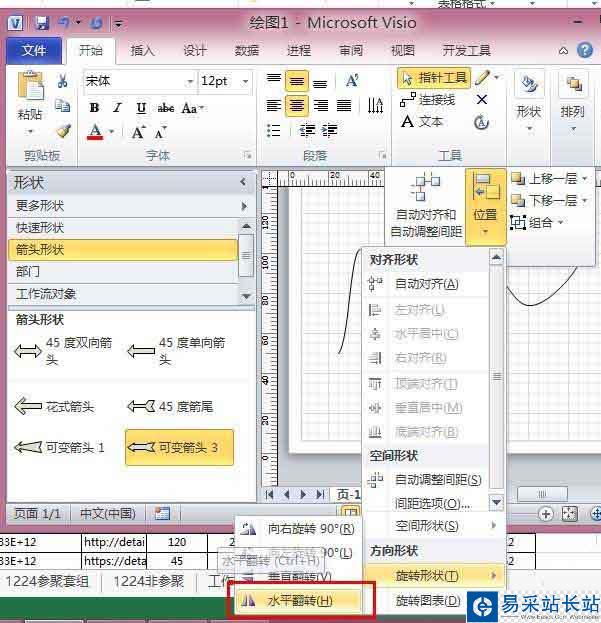The height and width of the screenshot is (623, 601).
Task: Toggle middle vertical text alignment
Action: [x=296, y=81]
